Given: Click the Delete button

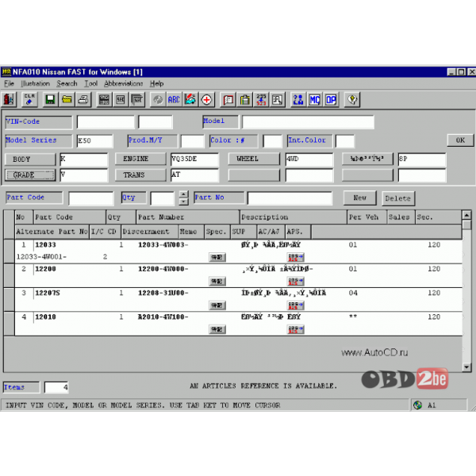Looking at the screenshot, I should pos(398,198).
